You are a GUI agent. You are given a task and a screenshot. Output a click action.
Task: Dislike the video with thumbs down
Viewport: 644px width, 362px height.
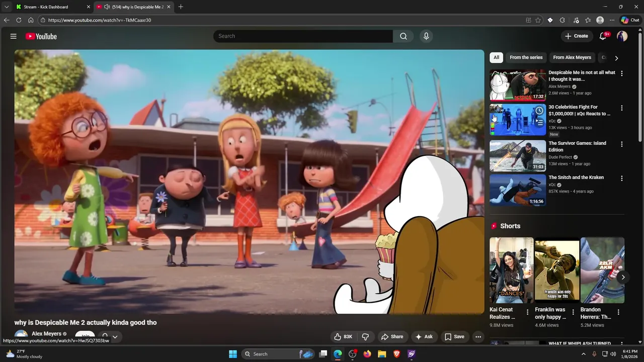(366, 337)
